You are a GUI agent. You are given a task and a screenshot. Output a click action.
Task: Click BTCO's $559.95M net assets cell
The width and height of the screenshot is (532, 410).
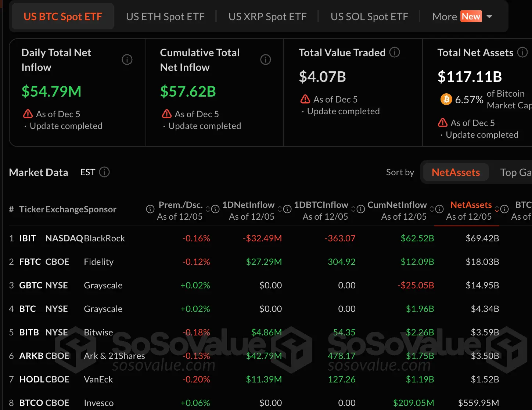(x=479, y=403)
